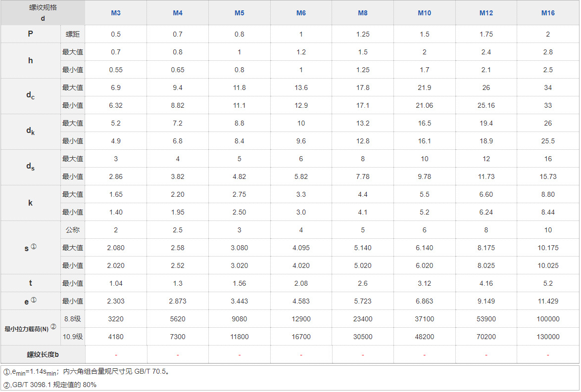The height and width of the screenshot is (392, 581).
Task: Open the M10 thread size link
Action: tap(424, 13)
